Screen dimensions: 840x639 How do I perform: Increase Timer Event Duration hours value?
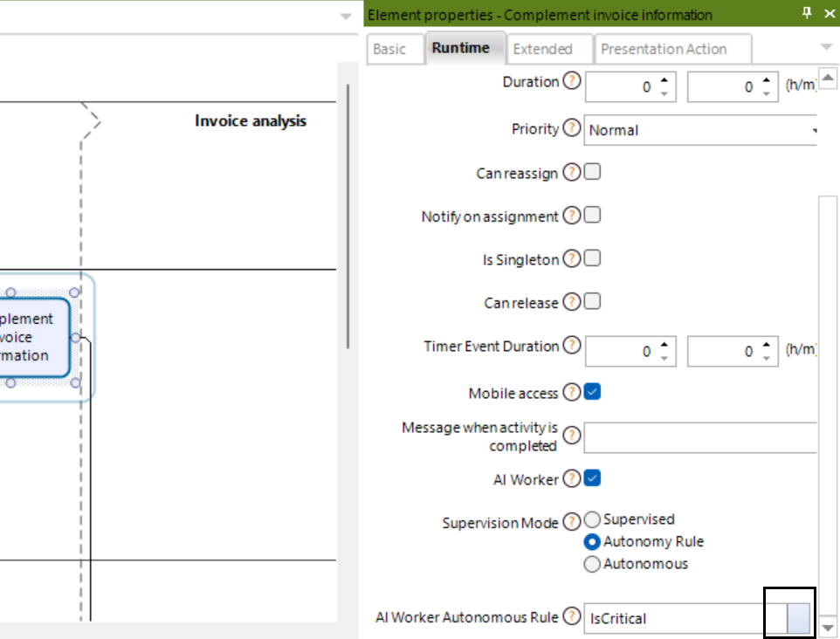pyautogui.click(x=664, y=345)
